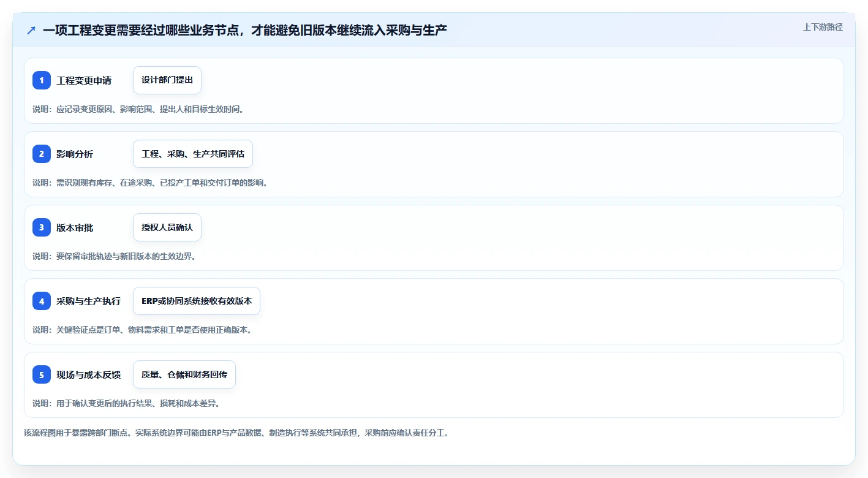
Task: Click step number 5 badge
Action: 42,374
